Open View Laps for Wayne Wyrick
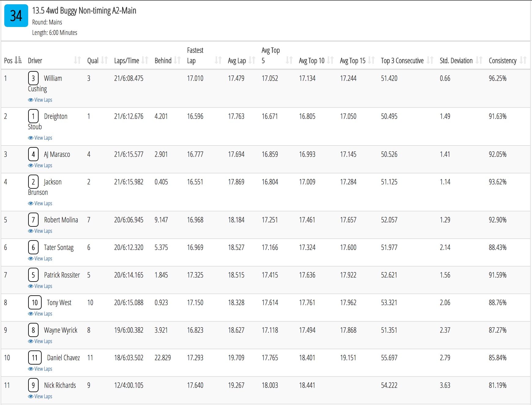Image resolution: width=532 pixels, height=405 pixels. click(x=40, y=341)
